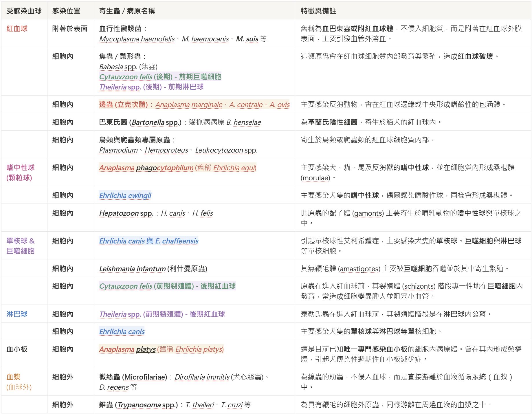Click the Anaplasma platys entry
The width and height of the screenshot is (532, 414).
tap(127, 349)
